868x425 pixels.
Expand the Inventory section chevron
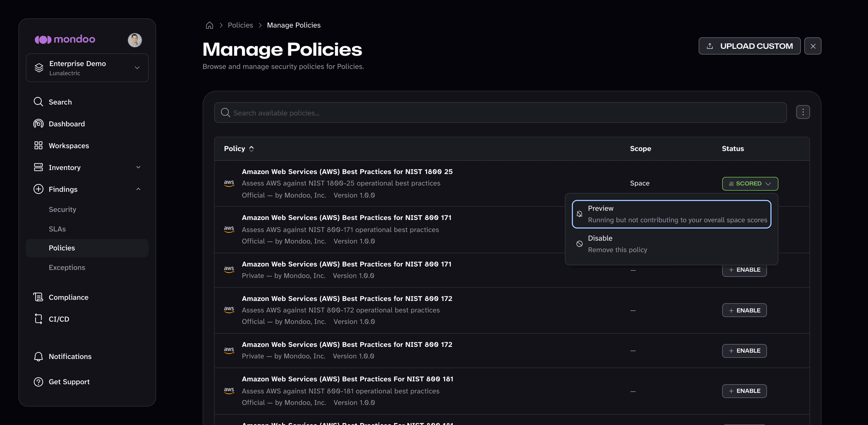click(138, 167)
